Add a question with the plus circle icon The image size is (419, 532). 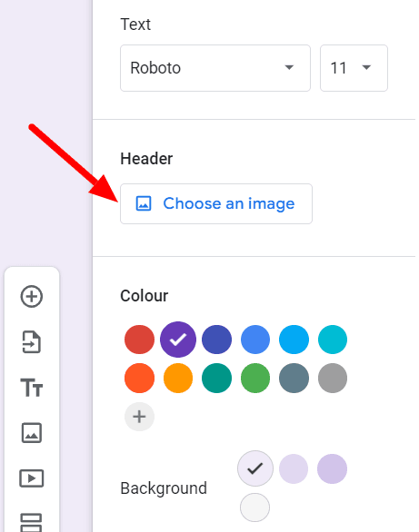click(32, 296)
